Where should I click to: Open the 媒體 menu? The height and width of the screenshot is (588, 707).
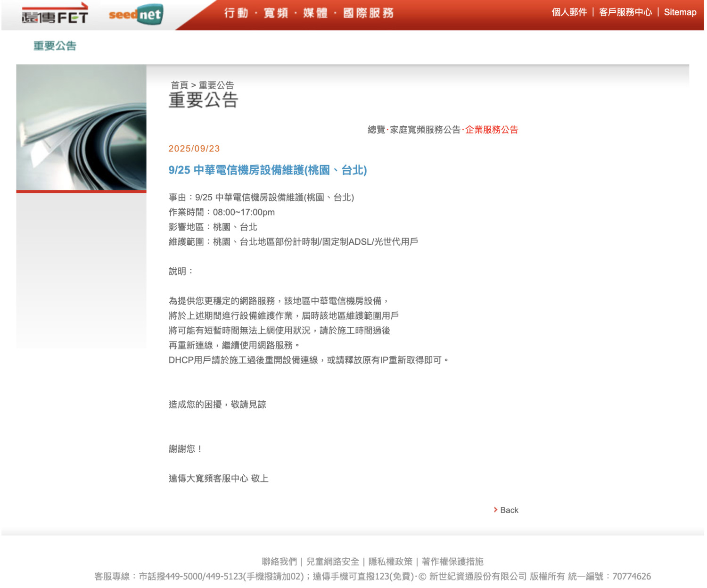(315, 13)
